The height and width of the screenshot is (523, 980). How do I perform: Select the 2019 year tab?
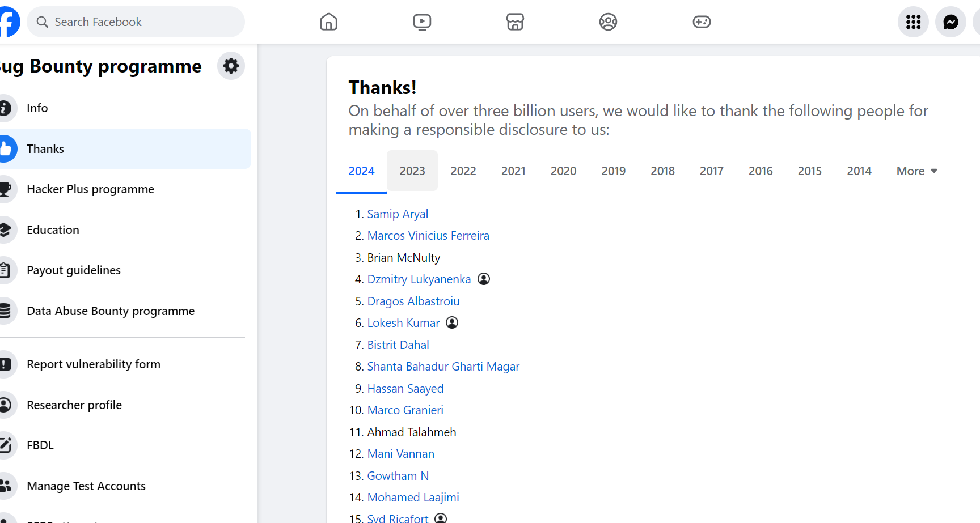point(613,171)
